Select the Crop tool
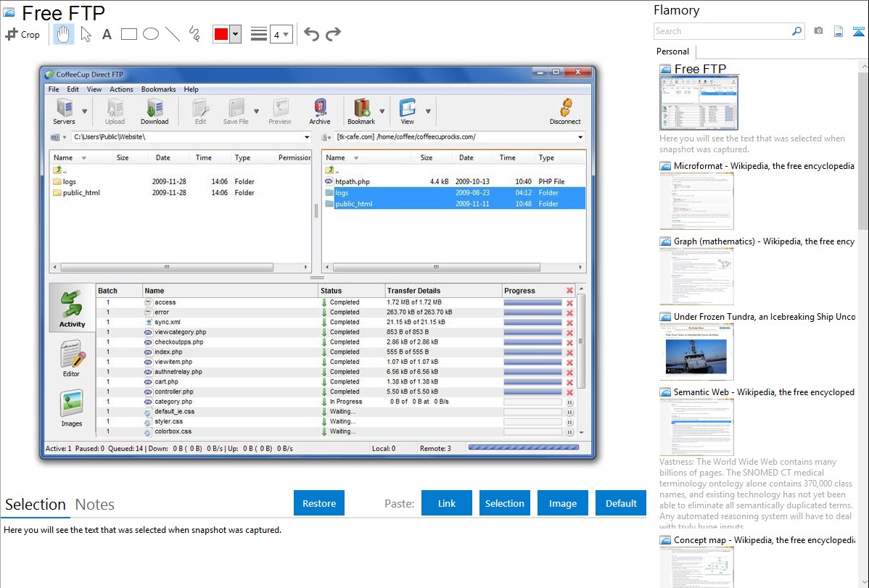 coord(22,34)
